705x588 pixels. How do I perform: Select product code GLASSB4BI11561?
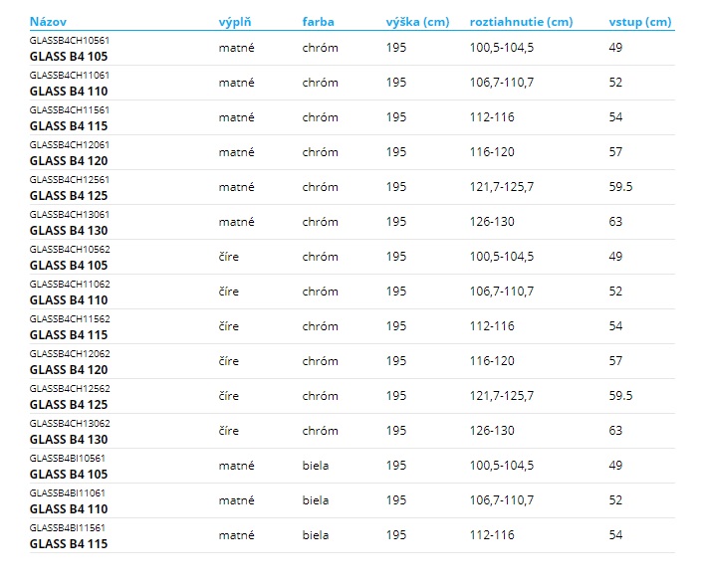[68, 528]
